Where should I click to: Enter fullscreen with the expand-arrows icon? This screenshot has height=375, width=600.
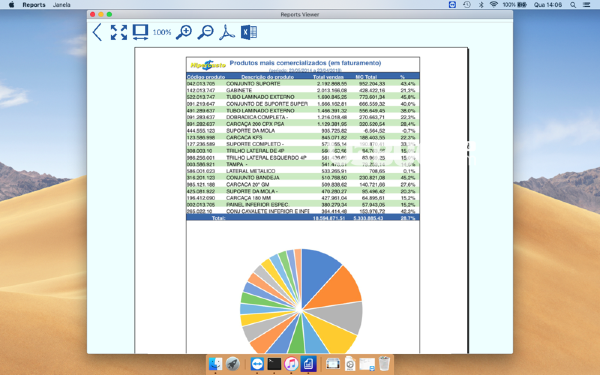[119, 32]
